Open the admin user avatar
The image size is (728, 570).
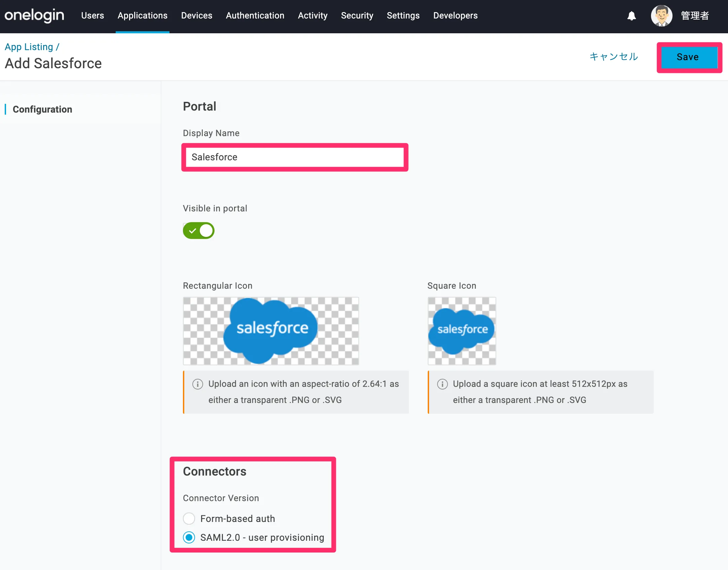(661, 16)
